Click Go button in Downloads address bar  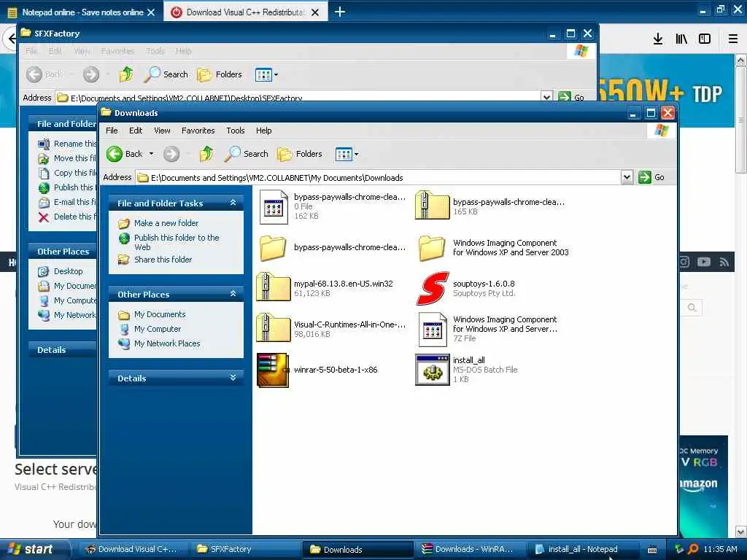click(651, 178)
